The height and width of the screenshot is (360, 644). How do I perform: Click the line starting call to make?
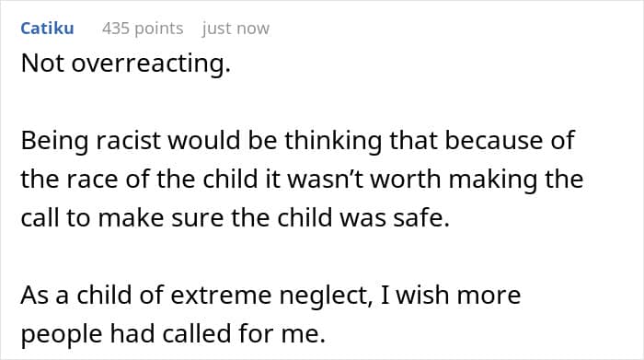click(236, 218)
